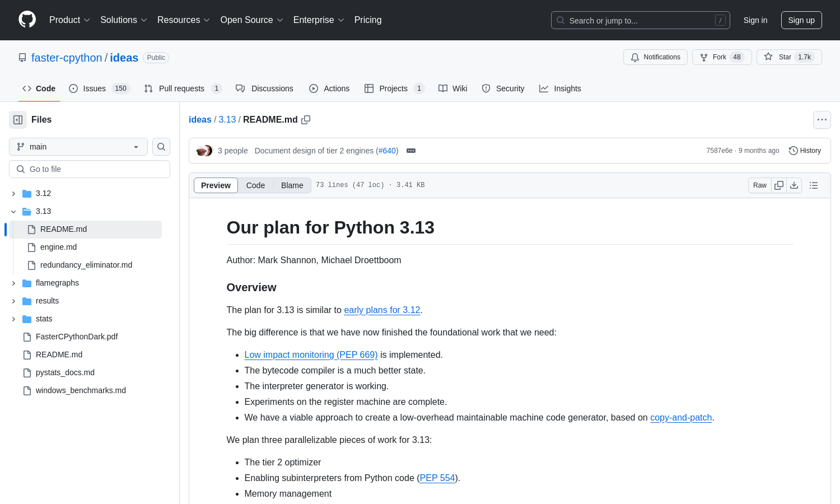Switch to Blame view
This screenshot has width=840, height=504.
click(x=292, y=185)
